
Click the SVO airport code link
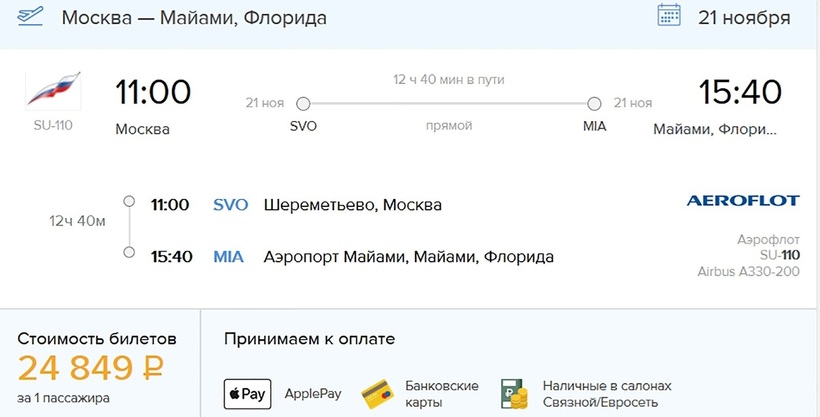coord(231,205)
